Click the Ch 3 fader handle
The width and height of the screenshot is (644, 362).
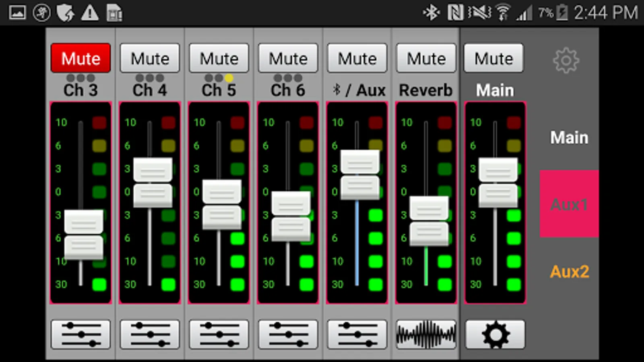pyautogui.click(x=84, y=234)
